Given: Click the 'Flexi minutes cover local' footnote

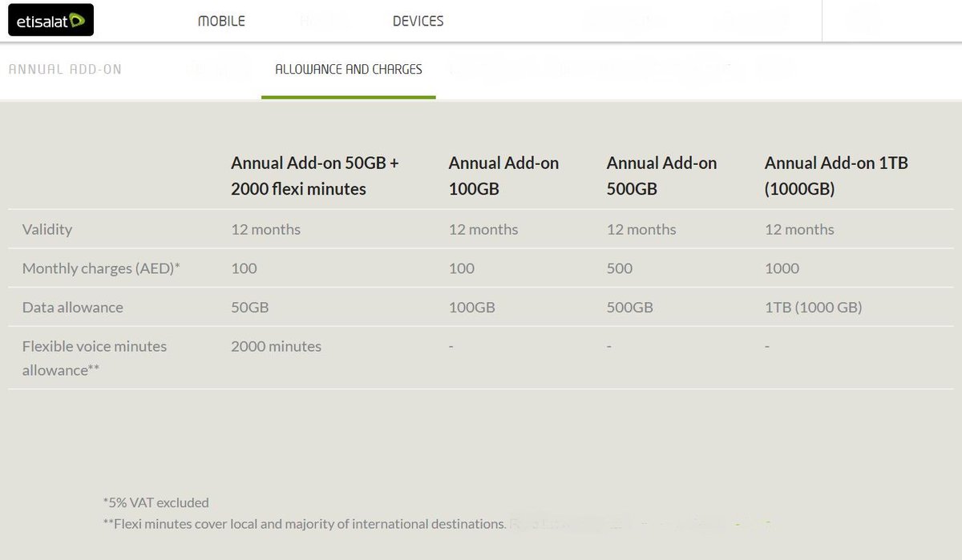Looking at the screenshot, I should click(x=305, y=523).
